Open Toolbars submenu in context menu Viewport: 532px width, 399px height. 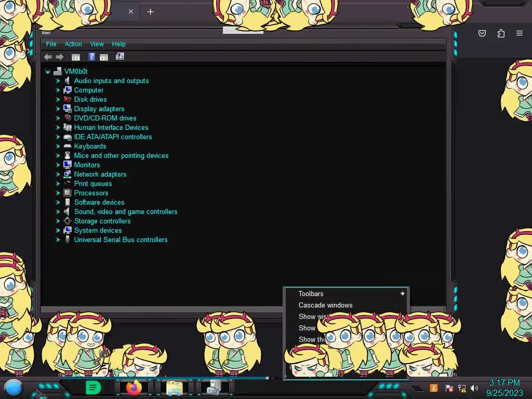point(346,294)
